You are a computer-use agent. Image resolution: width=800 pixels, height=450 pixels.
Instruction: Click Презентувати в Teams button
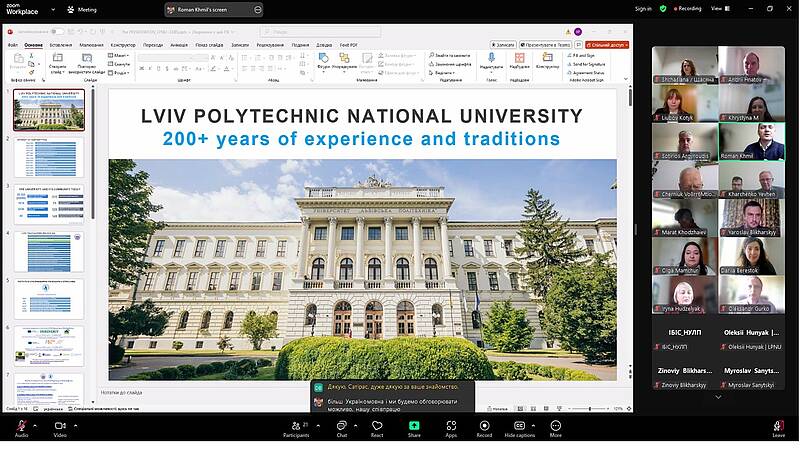click(545, 45)
